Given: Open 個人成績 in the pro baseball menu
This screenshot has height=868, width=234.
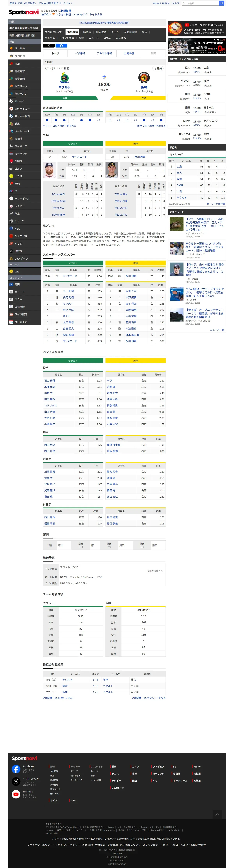Looking at the screenshot, I should [x=101, y=32].
